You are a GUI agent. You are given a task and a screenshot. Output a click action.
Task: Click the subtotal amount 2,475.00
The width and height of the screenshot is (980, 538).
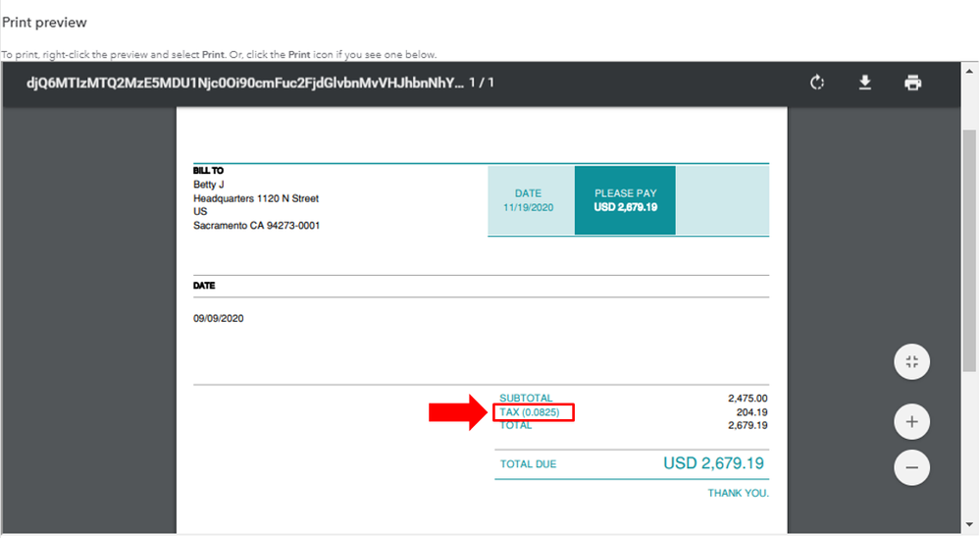(x=748, y=398)
